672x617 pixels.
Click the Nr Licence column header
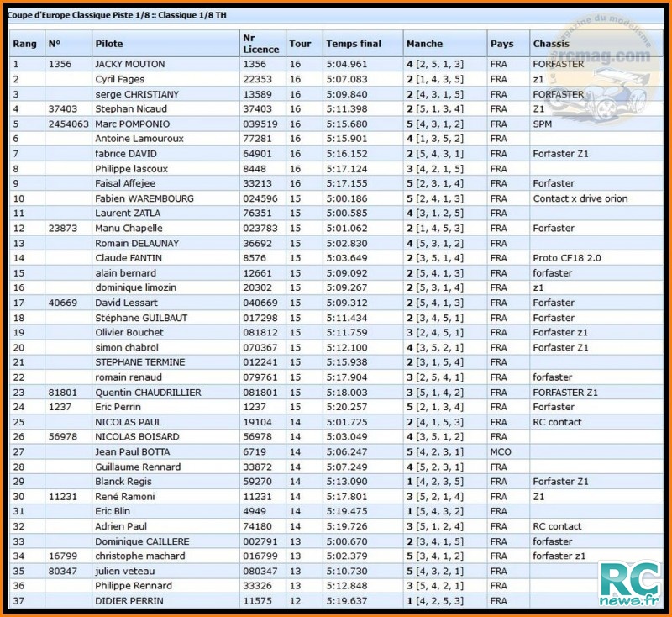[260, 44]
